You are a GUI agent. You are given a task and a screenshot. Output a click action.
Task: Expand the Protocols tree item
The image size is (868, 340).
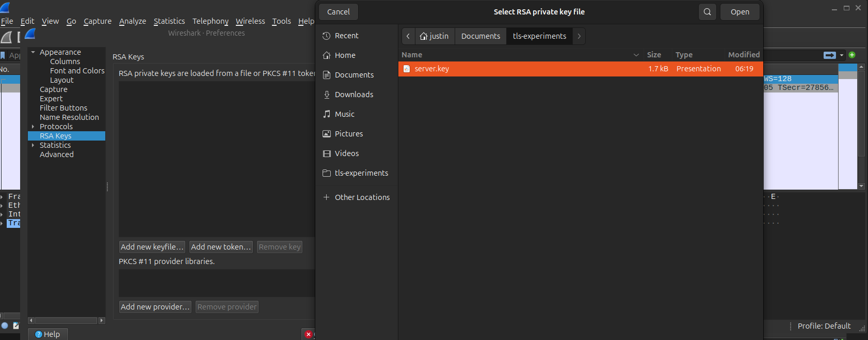[x=33, y=127]
